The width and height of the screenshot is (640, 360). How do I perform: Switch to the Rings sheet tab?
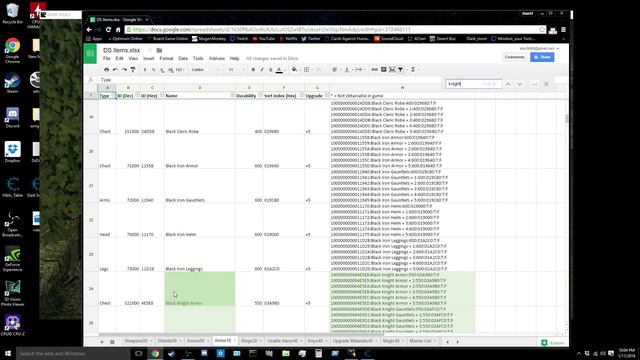coord(251,341)
